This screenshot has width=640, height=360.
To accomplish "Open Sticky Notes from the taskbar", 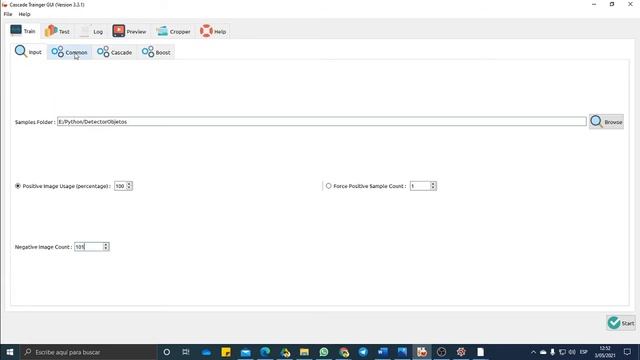I will point(226,352).
